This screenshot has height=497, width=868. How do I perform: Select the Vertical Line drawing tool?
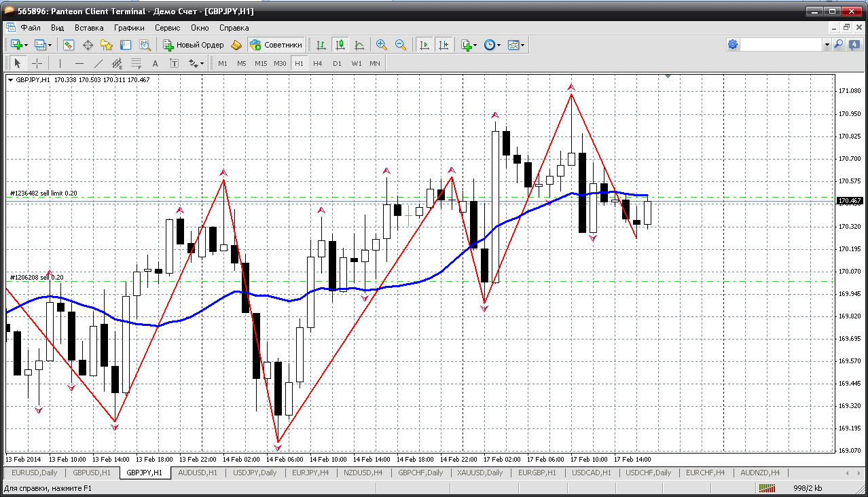60,63
